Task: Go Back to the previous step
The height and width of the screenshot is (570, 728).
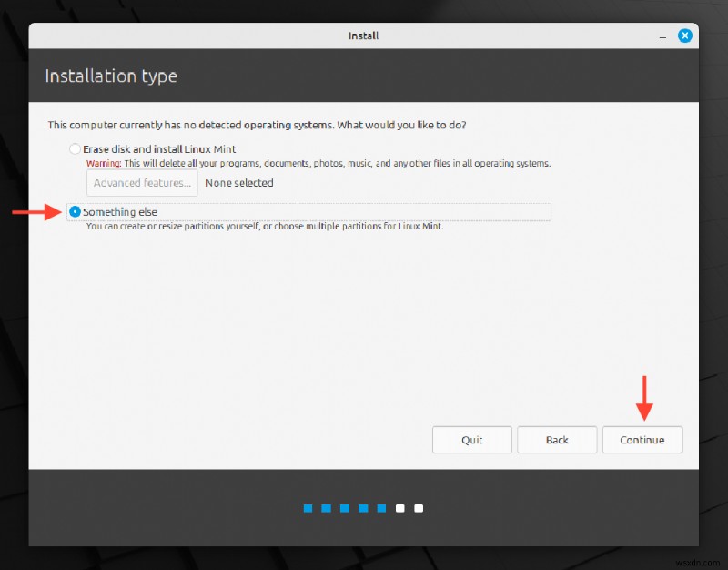Action: 557,440
